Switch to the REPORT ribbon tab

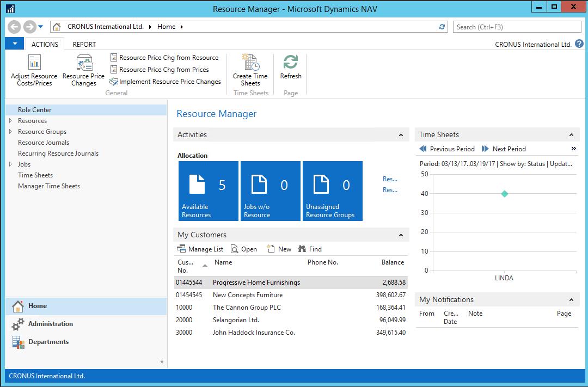tap(84, 45)
